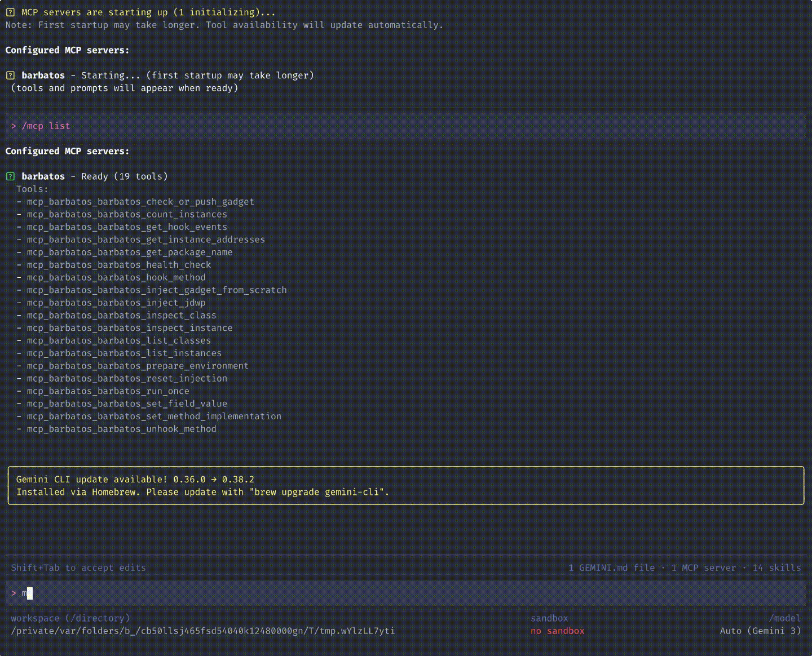Select 'mcp_barbatos_barbatos_reset_injection' tool entry
The width and height of the screenshot is (812, 656).
click(127, 378)
